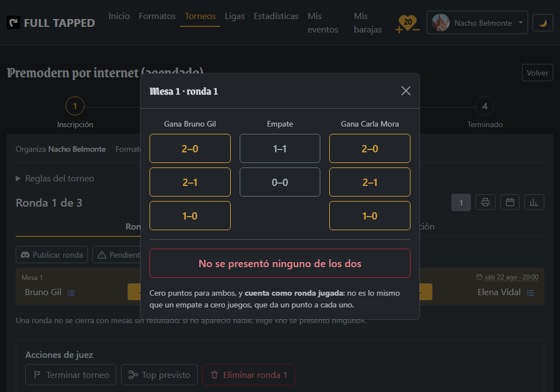Screen dimensions: 560x392
Task: Open Bruno Gil's deck list icon
Action: pyautogui.click(x=71, y=293)
